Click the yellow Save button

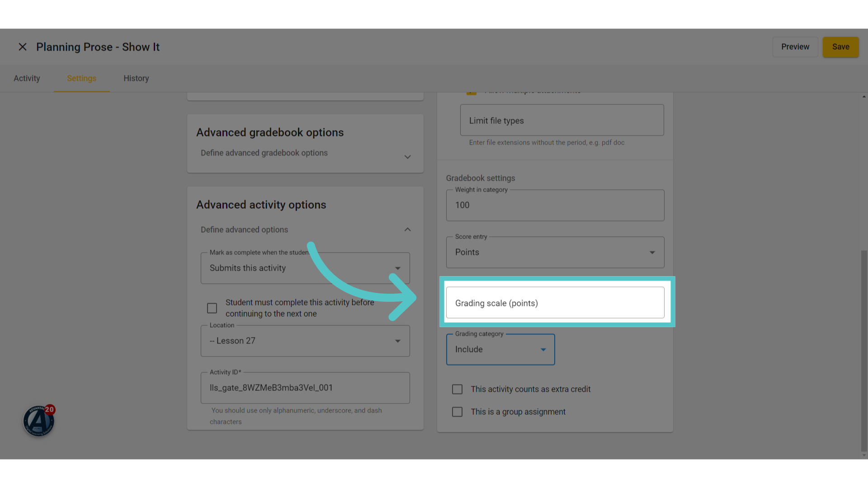[x=840, y=47]
